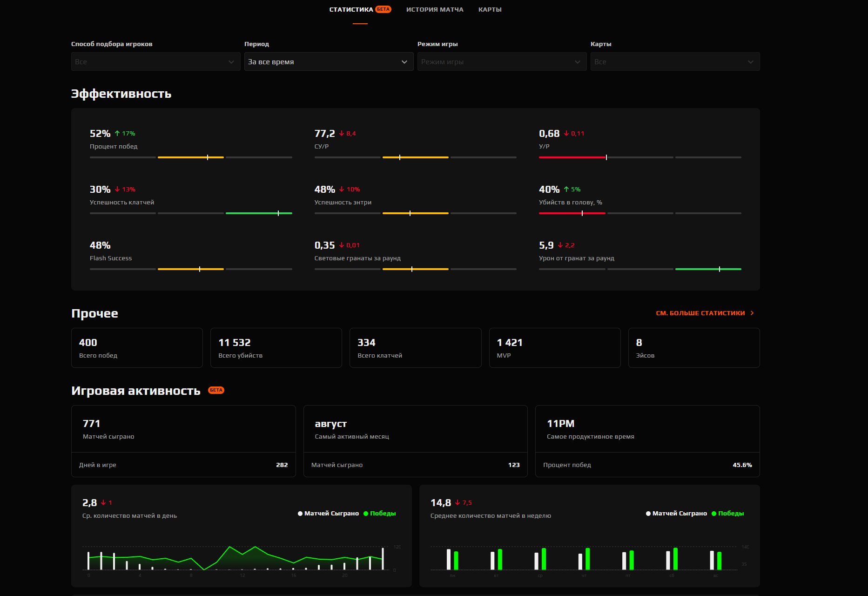Screen dimensions: 868x596
Task: Open См. больше статистики link
Action: (700, 313)
